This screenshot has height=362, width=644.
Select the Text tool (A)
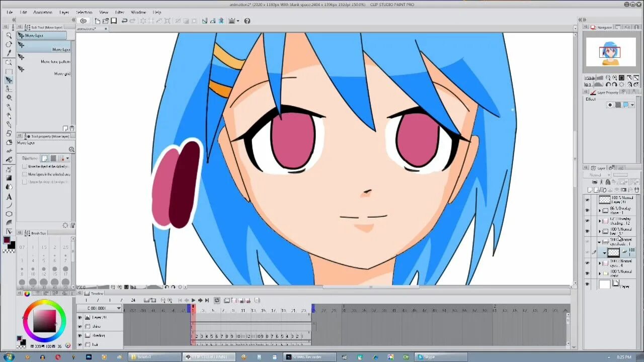click(9, 197)
